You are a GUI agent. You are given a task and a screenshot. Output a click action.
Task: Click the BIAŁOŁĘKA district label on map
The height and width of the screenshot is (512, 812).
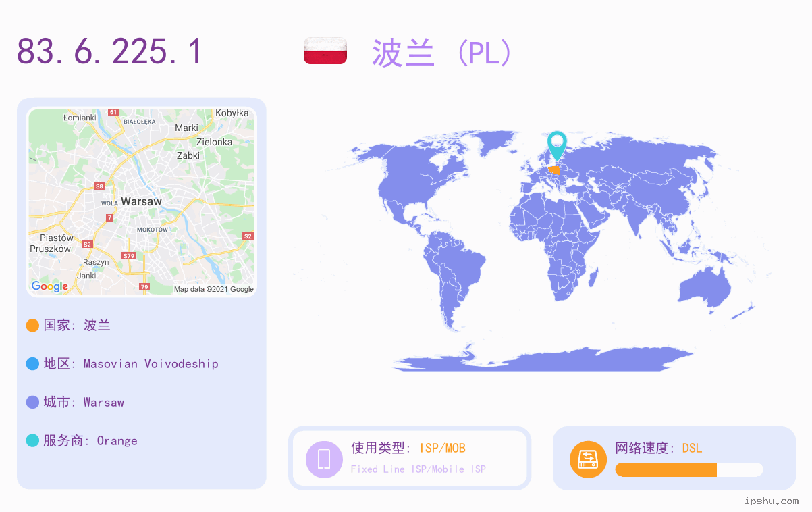tap(140, 122)
